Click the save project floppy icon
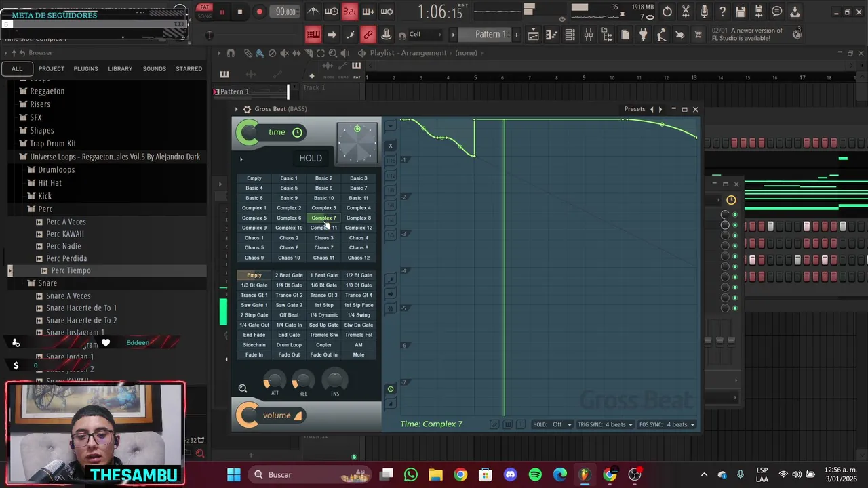 [741, 12]
